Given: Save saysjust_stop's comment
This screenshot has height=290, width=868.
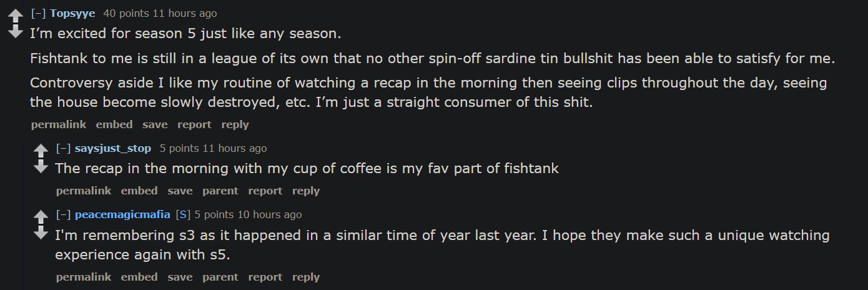Looking at the screenshot, I should click(180, 191).
